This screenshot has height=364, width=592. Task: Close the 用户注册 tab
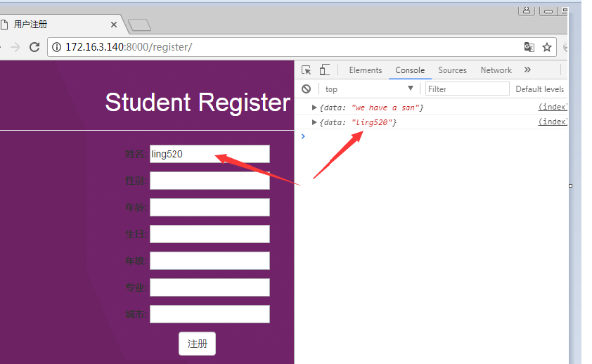point(114,25)
